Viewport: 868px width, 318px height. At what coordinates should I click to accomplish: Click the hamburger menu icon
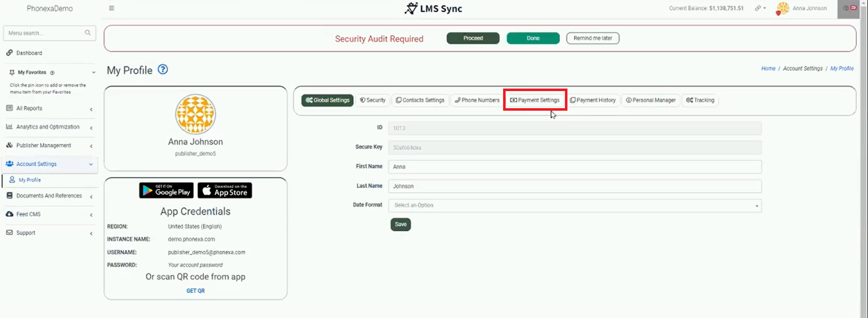tap(112, 8)
